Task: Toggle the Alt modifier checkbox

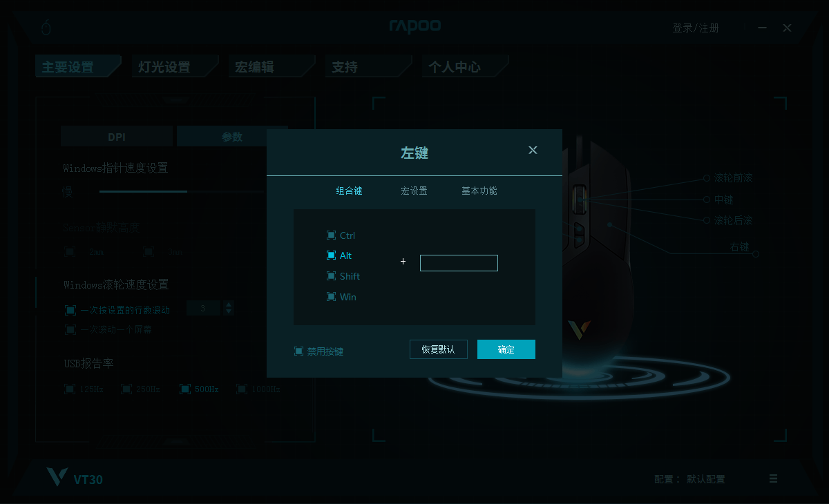Action: [x=331, y=255]
